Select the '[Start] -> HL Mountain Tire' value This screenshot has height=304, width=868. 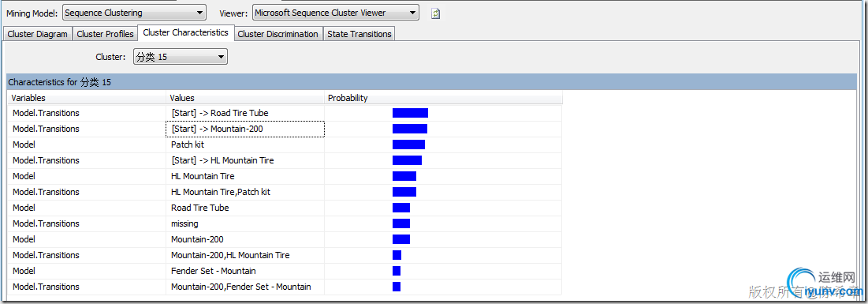[222, 160]
